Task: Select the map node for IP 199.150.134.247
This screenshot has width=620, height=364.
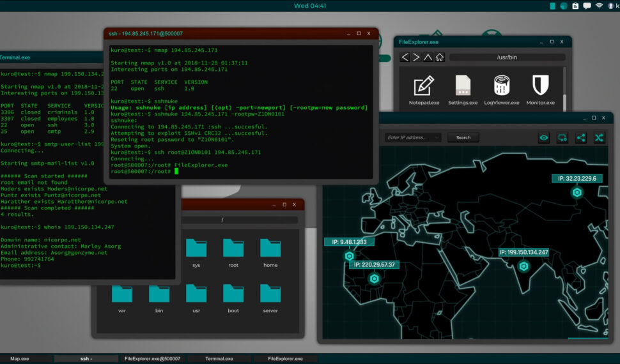Action: click(523, 267)
